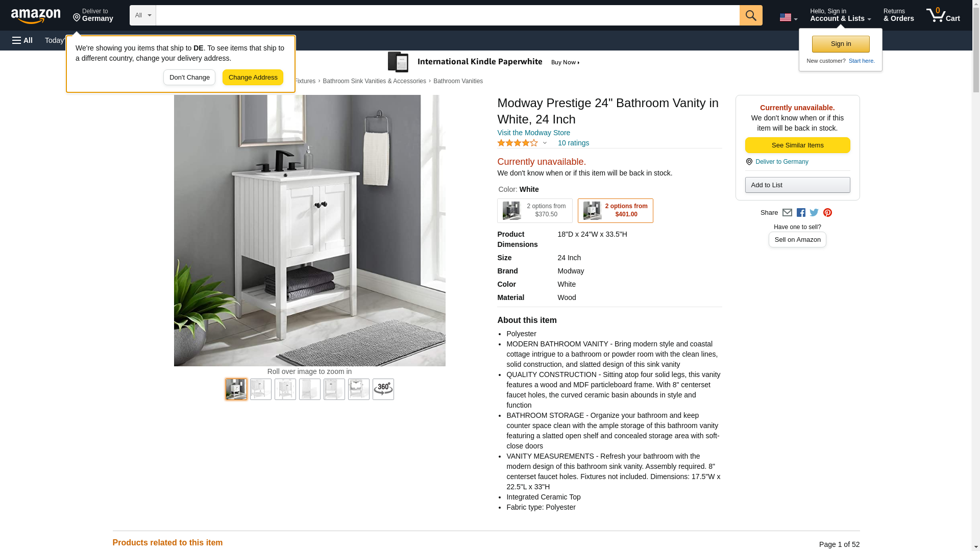
Task: Select the $401.00 color option
Action: (615, 211)
